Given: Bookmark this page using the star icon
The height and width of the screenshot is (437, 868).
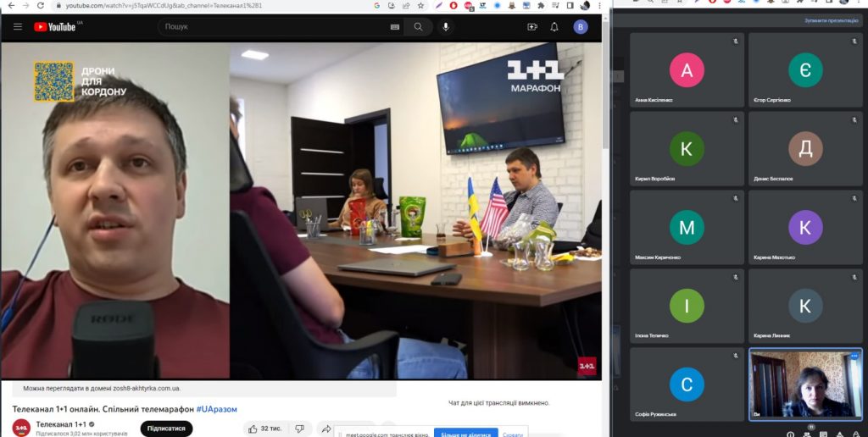Looking at the screenshot, I should click(421, 5).
